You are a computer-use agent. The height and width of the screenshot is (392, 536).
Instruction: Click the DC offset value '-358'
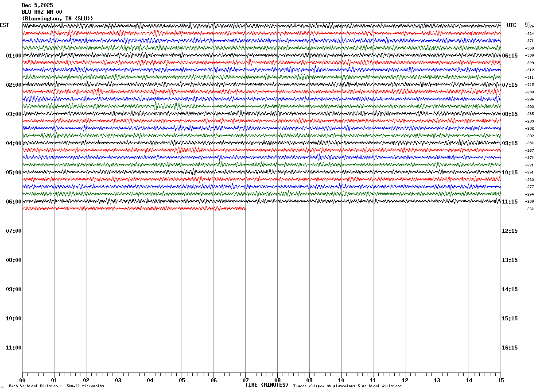[x=529, y=48]
